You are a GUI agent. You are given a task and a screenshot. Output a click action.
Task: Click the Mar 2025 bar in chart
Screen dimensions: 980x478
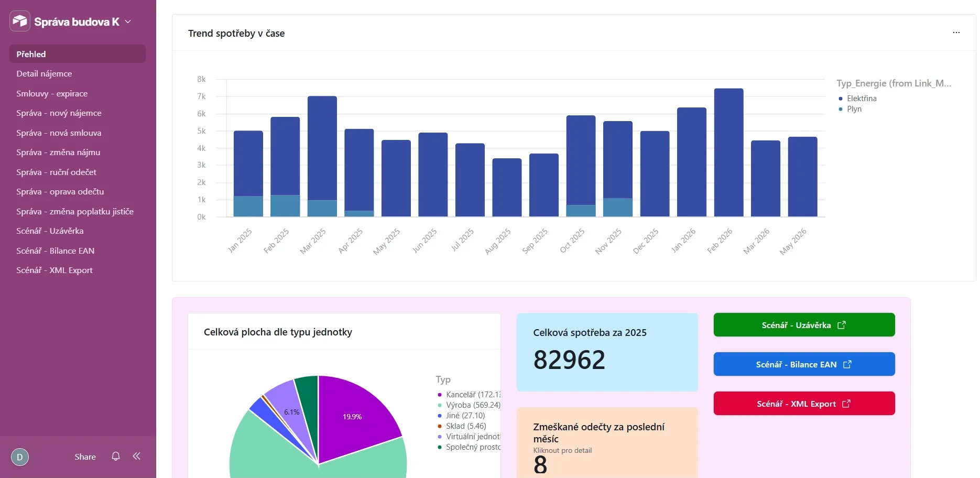point(322,156)
